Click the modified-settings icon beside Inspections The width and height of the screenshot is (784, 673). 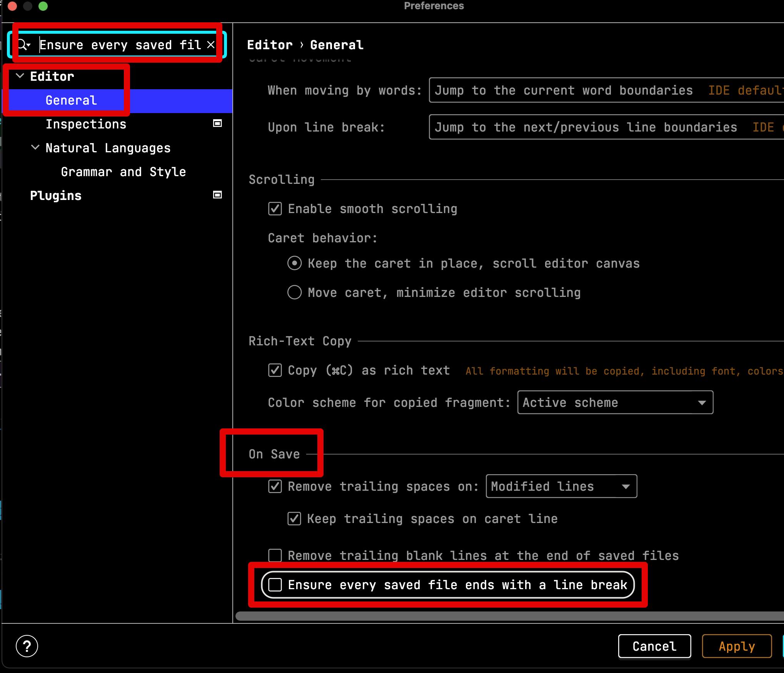click(x=217, y=123)
